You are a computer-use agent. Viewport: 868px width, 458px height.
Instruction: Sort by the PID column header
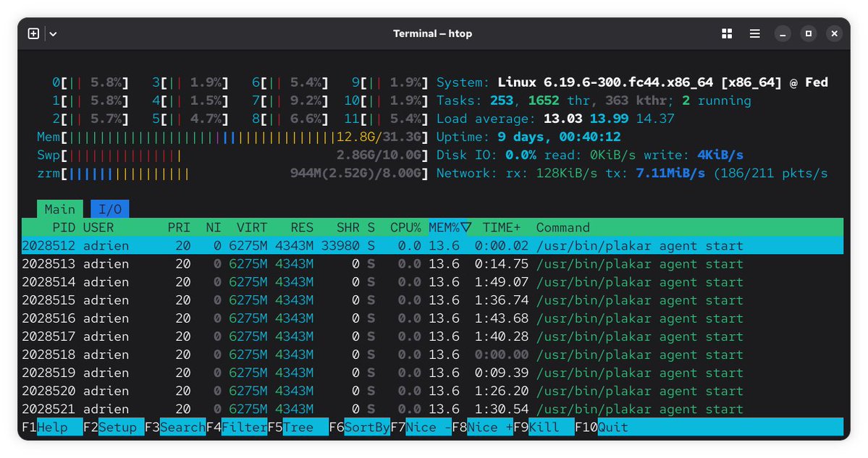[64, 227]
